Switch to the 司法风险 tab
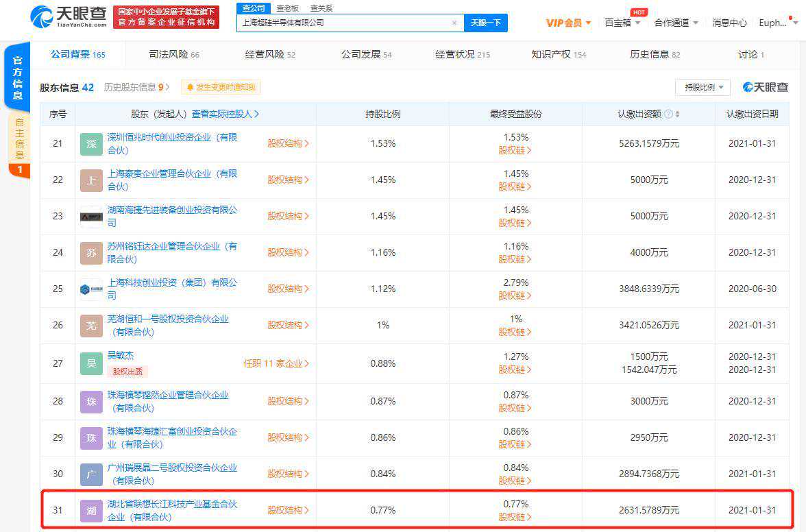Viewport: 806px width, 532px height. [174, 54]
